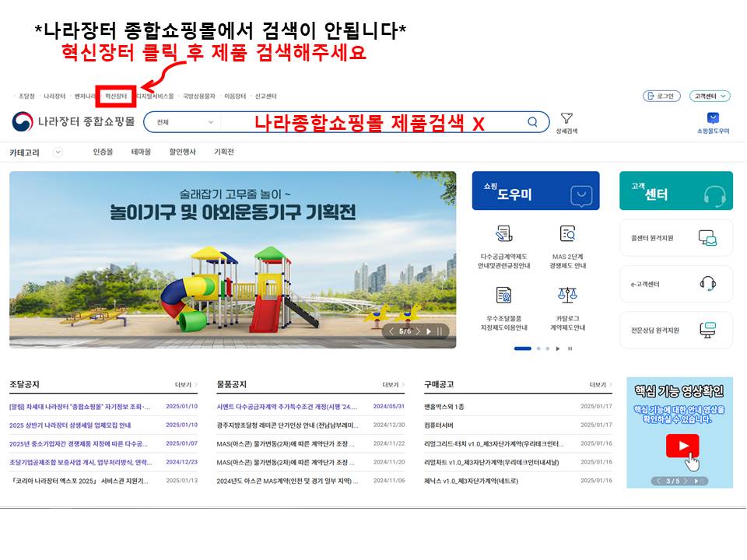Open notice 광주지방조달청 레미콘 단가인상 안내
This screenshot has height=560, width=747.
tap(288, 425)
